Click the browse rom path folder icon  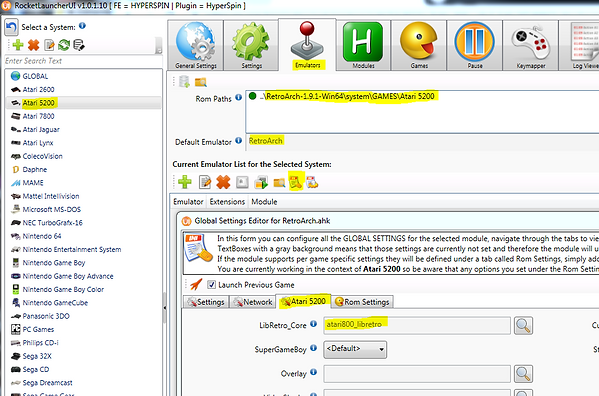201,82
